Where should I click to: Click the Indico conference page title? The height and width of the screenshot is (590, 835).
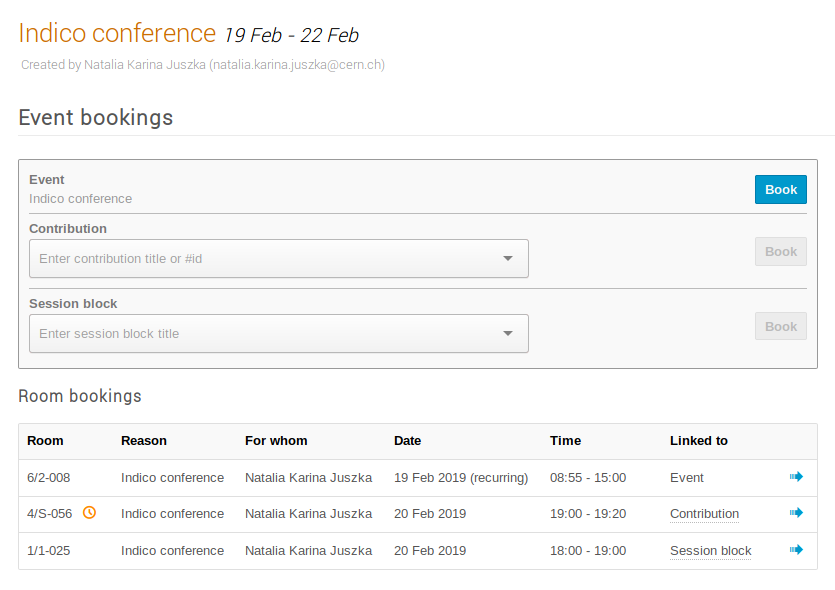click(117, 33)
